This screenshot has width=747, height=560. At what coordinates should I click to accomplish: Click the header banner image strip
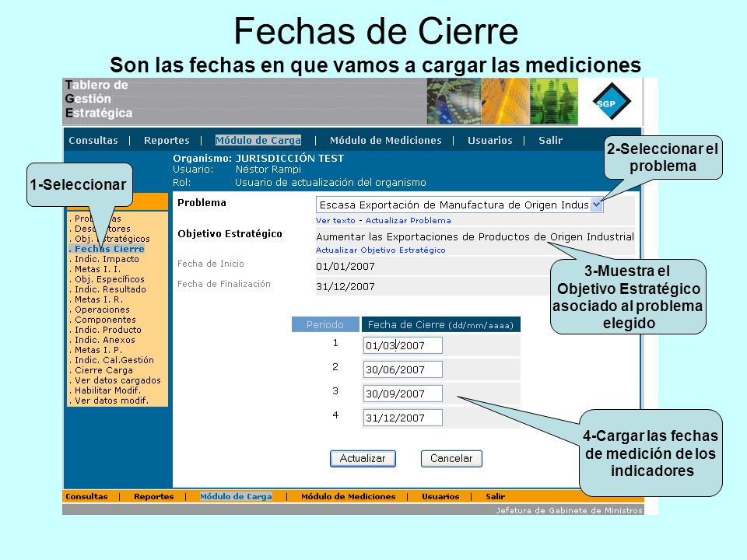(502, 101)
